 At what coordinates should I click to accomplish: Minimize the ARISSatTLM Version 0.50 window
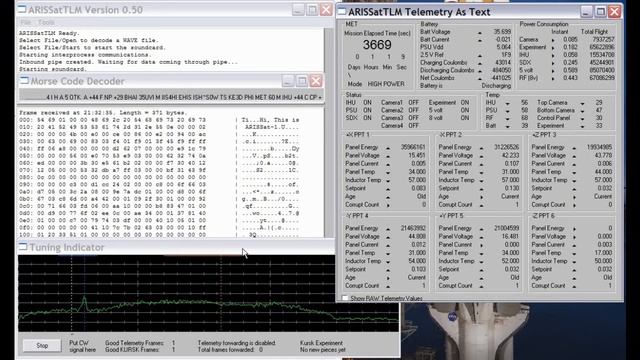point(298,9)
